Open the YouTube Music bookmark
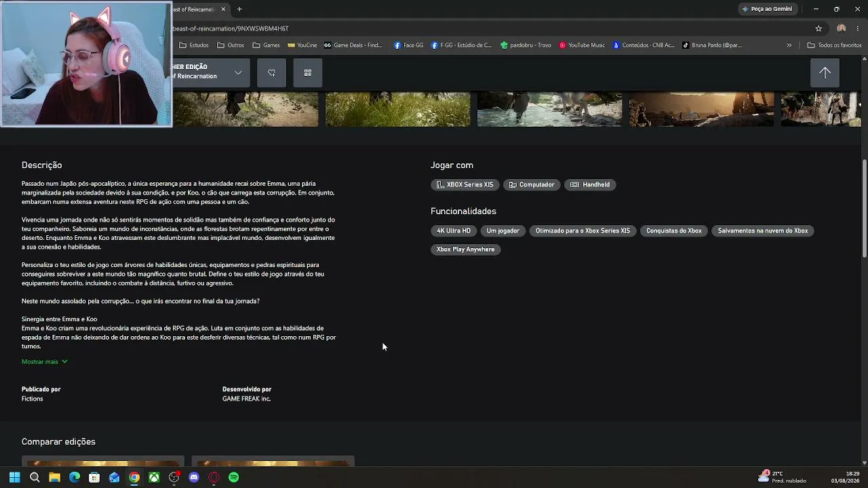868x488 pixels. [x=582, y=45]
